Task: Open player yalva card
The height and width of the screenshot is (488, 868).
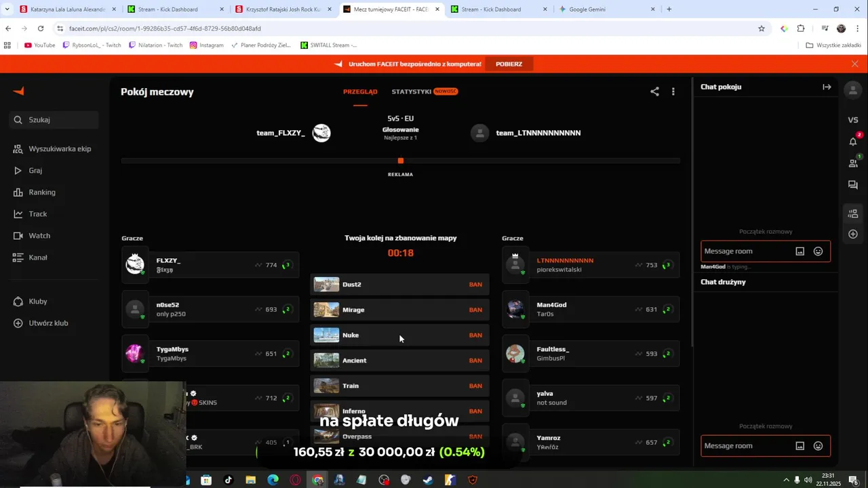Action: (x=591, y=399)
